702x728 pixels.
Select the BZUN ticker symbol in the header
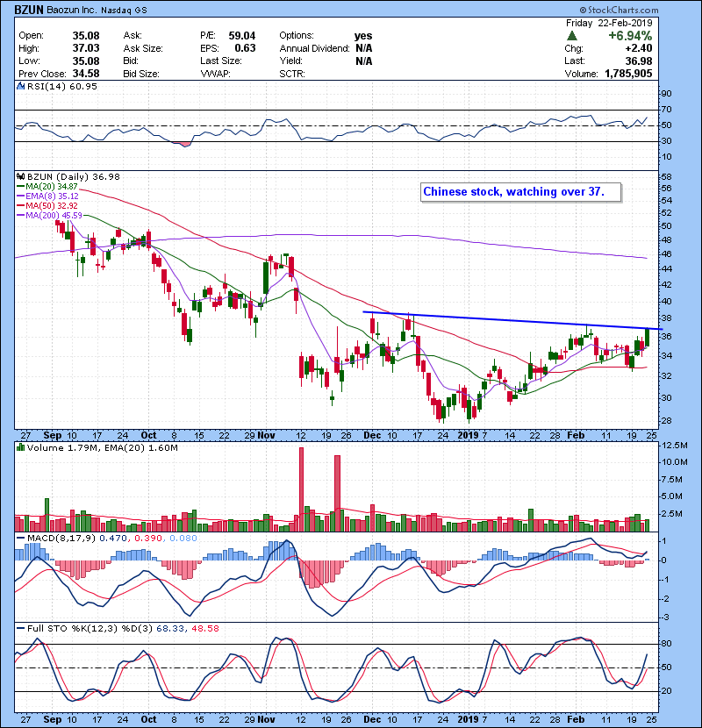click(29, 10)
